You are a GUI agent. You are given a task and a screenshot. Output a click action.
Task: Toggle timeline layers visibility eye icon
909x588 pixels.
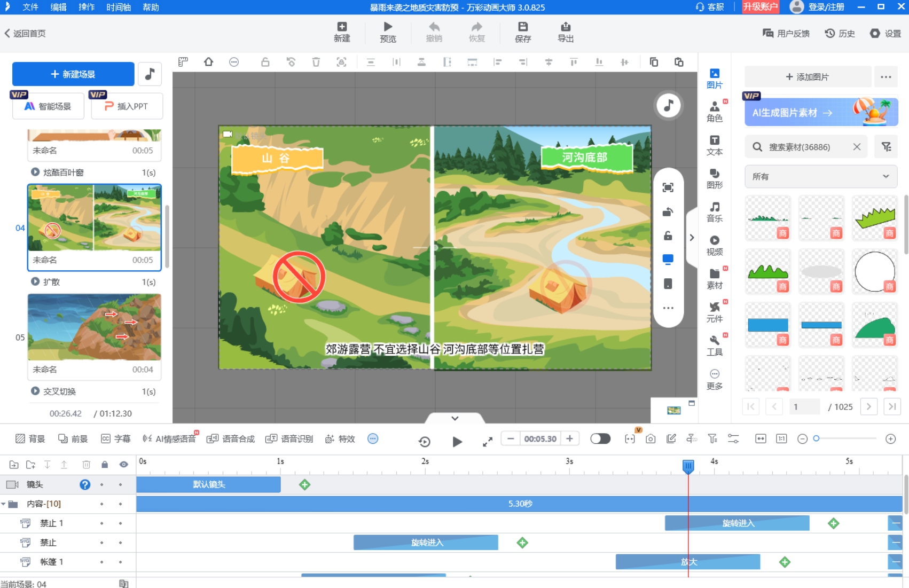pyautogui.click(x=124, y=465)
